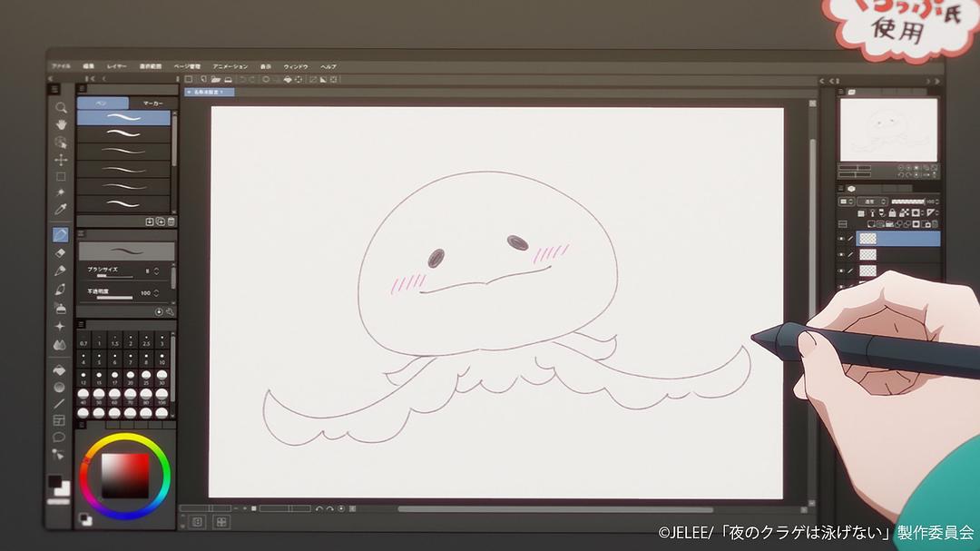The height and width of the screenshot is (551, 980).
Task: Click the black main color swatch in toolbar
Action: pyautogui.click(x=54, y=482)
